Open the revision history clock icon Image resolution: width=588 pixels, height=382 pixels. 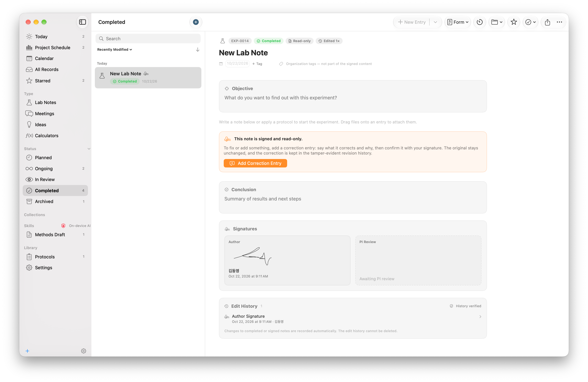[480, 22]
